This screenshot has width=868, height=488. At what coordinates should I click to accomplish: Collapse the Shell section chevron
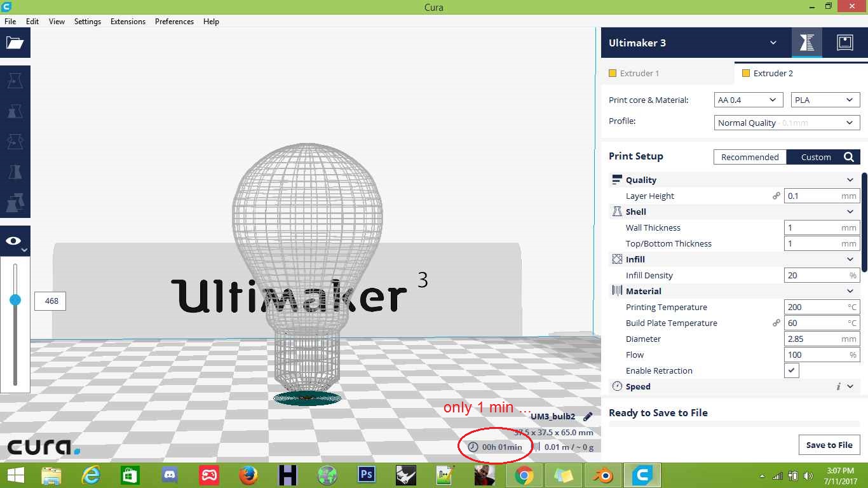pyautogui.click(x=850, y=212)
